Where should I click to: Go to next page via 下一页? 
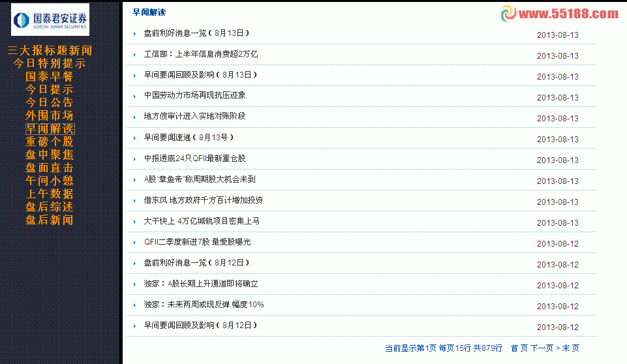click(x=542, y=348)
